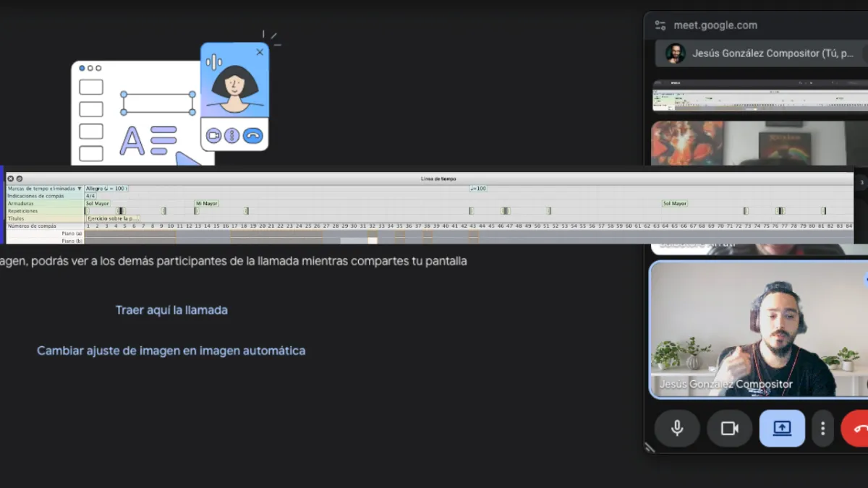Open Jesús González Compositor participant tile header

tap(762, 53)
